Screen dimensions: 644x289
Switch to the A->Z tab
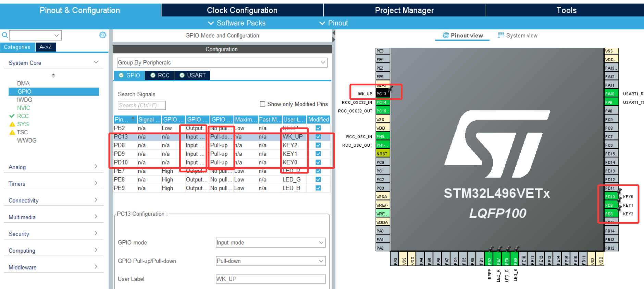46,47
